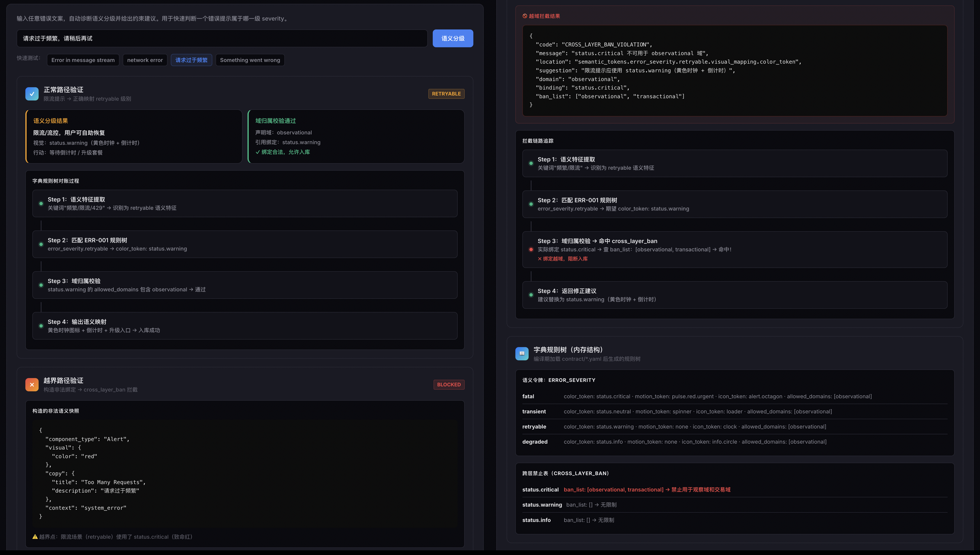The height and width of the screenshot is (555, 980).
Task: Click the 越界点 warning note below the snapshot
Action: [x=113, y=537]
